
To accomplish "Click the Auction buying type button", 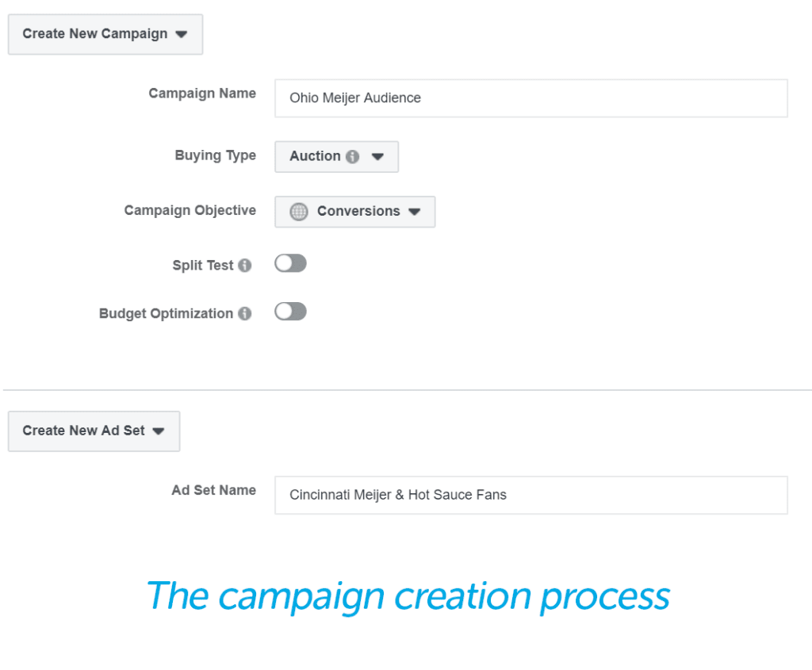I will [336, 156].
